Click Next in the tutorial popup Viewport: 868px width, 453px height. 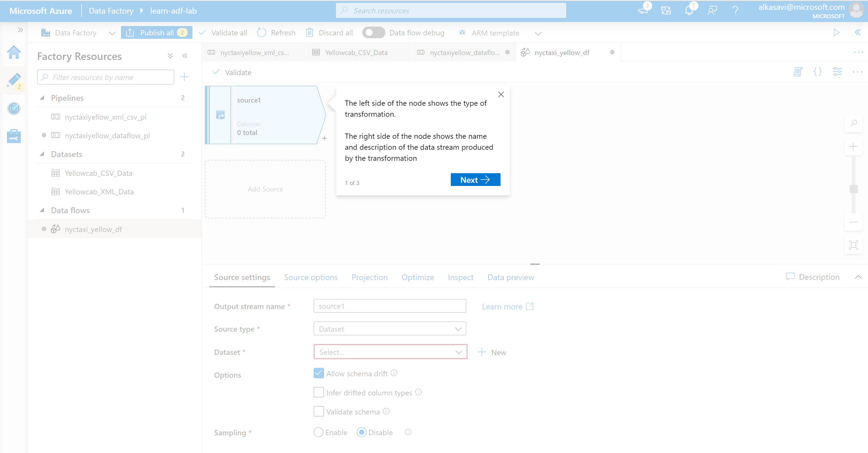475,180
